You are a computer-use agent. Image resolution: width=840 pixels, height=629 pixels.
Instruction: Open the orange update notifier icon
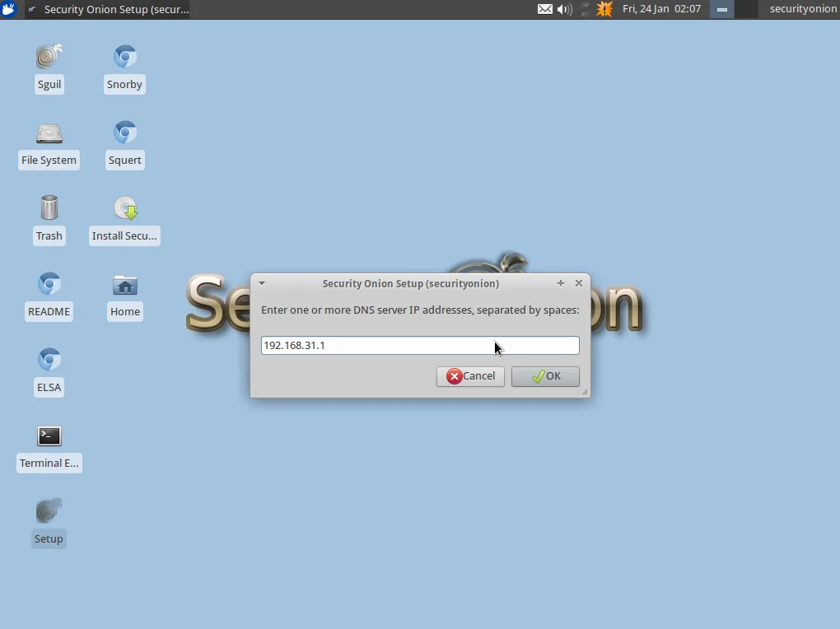coord(604,9)
